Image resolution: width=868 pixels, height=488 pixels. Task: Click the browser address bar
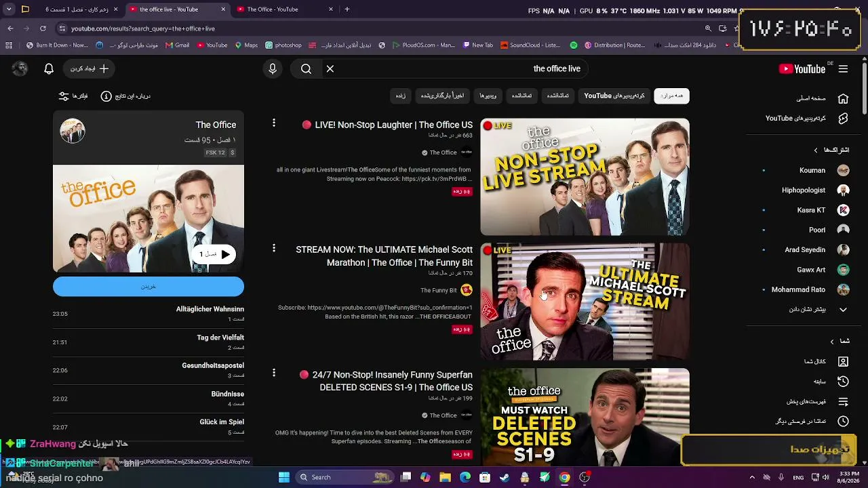[380, 28]
